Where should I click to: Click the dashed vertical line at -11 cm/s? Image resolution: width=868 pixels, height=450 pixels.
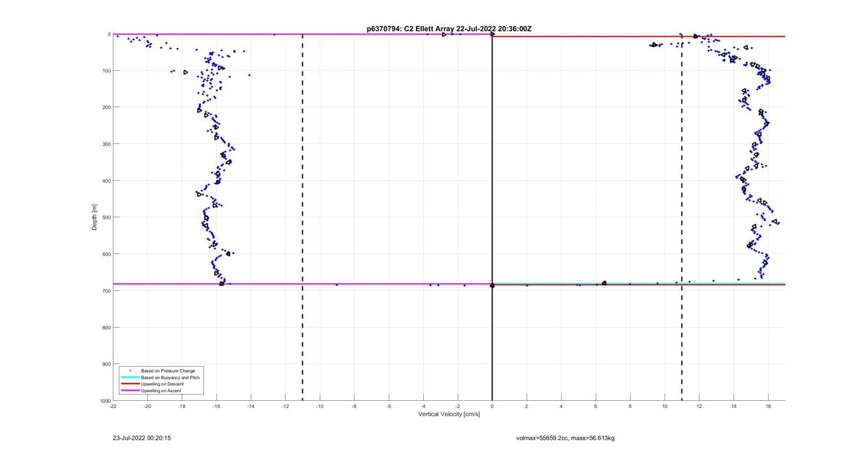coord(302,217)
